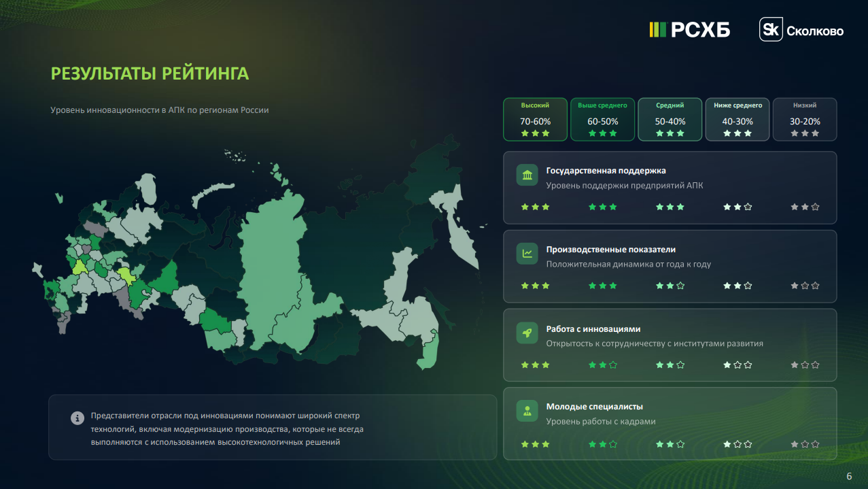Screen dimensions: 868x489
Task: Click the production chart icon
Action: (527, 254)
